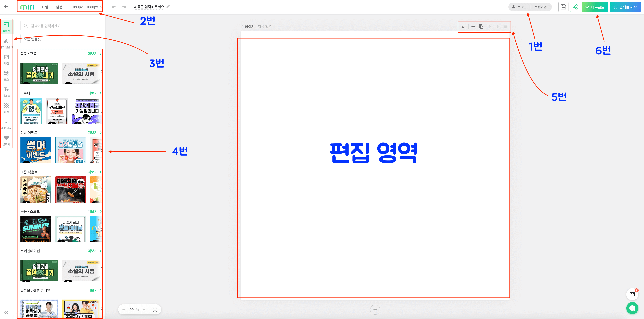Click the save floppy disk icon

[x=563, y=7]
